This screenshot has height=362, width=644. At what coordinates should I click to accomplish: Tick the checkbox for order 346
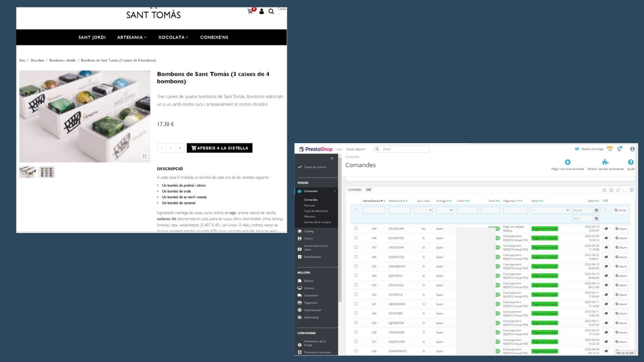356,257
